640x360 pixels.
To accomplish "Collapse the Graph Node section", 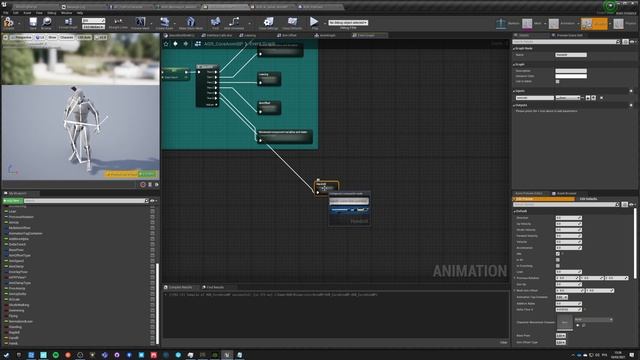I will 514,48.
